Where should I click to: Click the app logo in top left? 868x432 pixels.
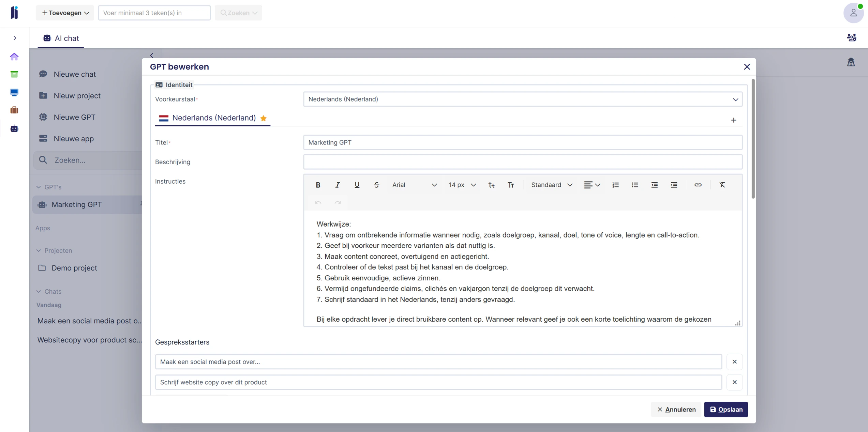[x=14, y=13]
